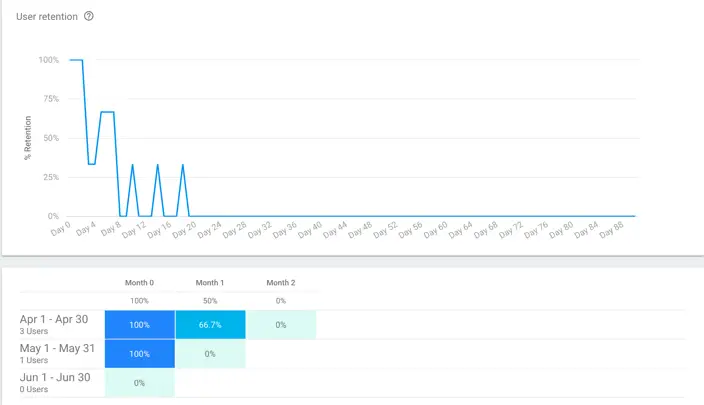Click the Month 0 column header
The width and height of the screenshot is (704, 405).
(x=139, y=283)
